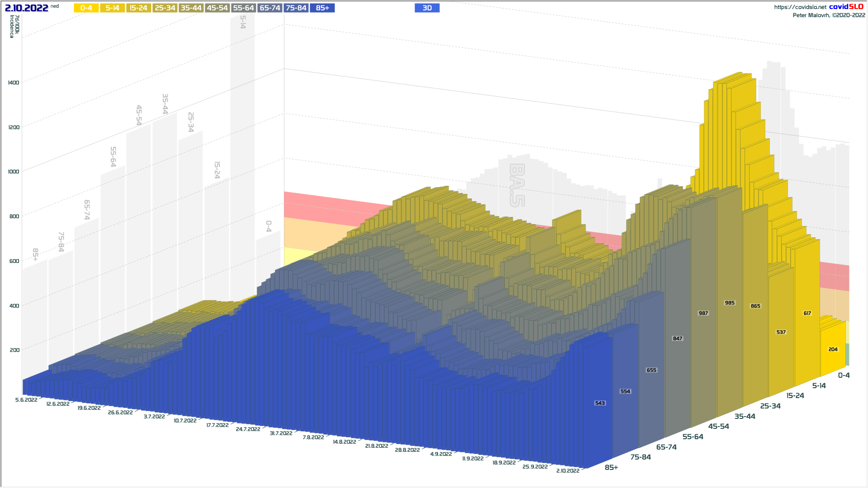The image size is (868, 488).
Task: Toggle the 15-24 age group button
Action: coord(138,8)
